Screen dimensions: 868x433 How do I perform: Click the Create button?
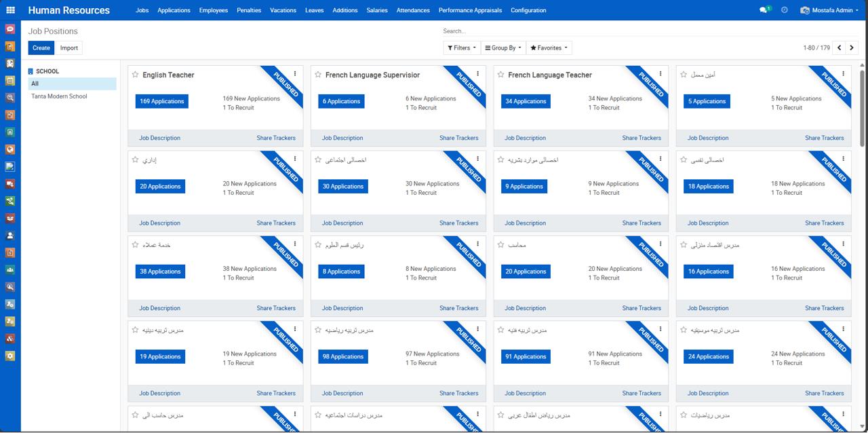(41, 48)
